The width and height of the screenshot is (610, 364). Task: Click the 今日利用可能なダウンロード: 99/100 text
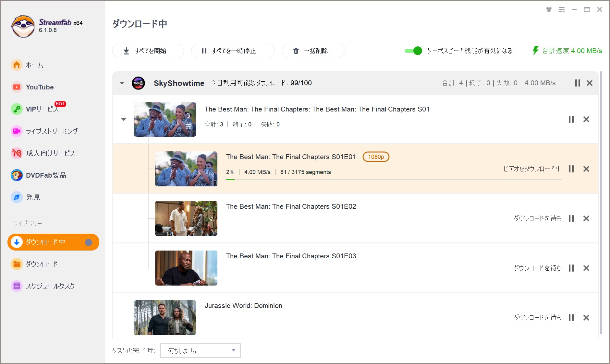tap(261, 83)
